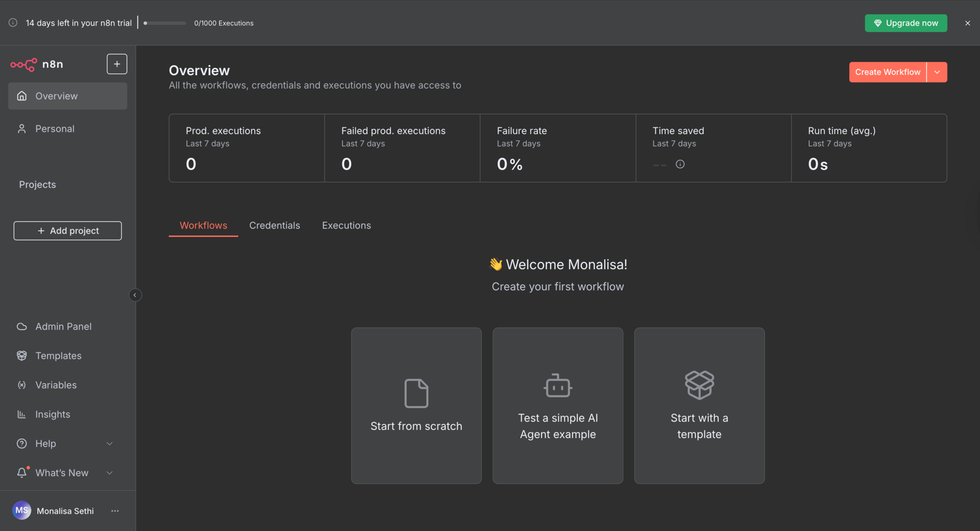Screen dimensions: 980x531
Task: Click the Variables icon in sidebar
Action: 21,385
